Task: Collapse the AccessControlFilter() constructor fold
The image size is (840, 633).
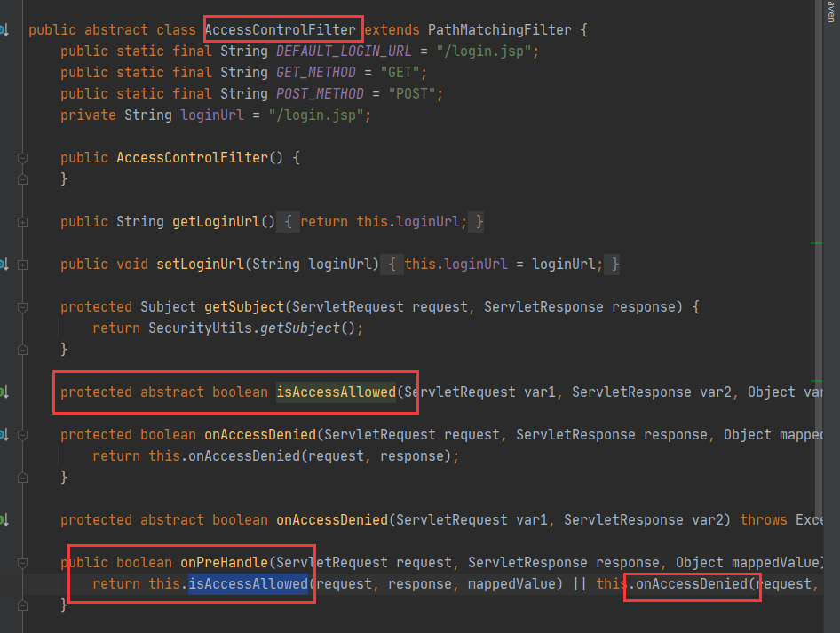Action: pyautogui.click(x=22, y=158)
